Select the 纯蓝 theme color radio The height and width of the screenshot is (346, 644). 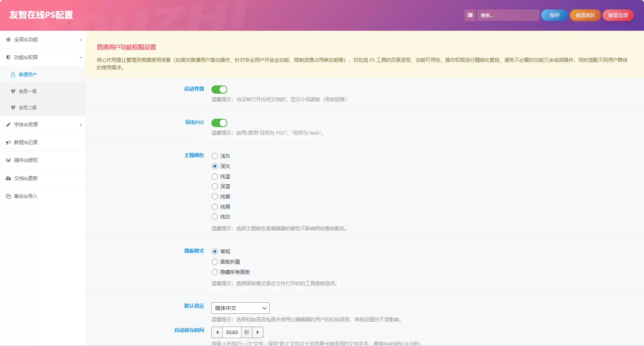pos(215,176)
